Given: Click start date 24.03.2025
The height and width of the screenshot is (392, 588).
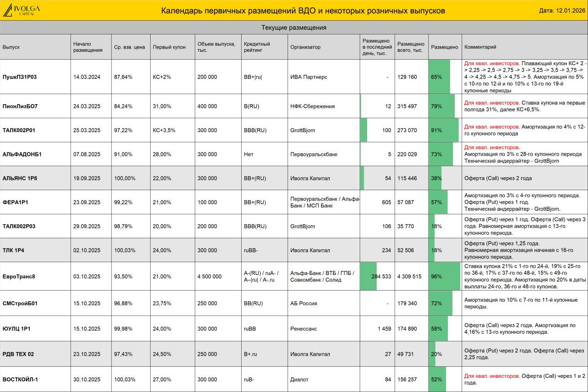Looking at the screenshot, I should coord(87,106).
